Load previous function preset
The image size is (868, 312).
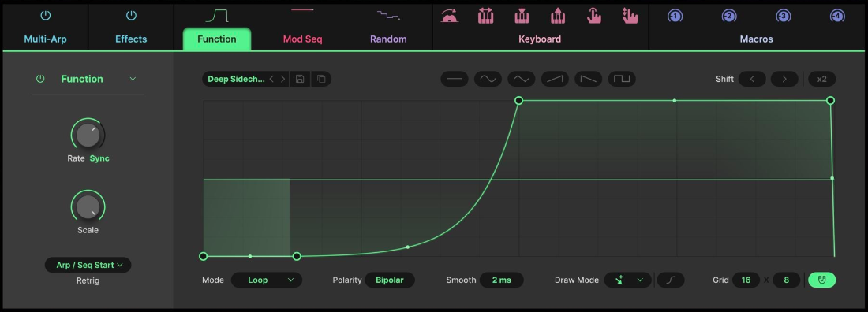point(271,79)
